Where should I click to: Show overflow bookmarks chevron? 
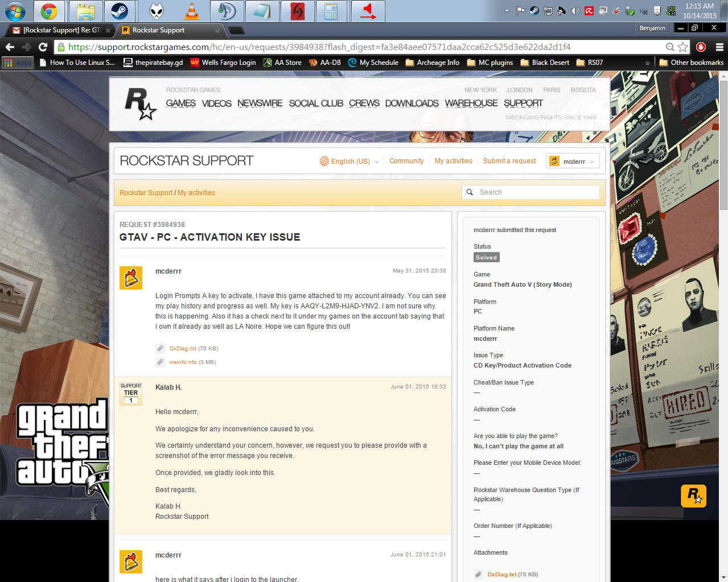tap(647, 63)
